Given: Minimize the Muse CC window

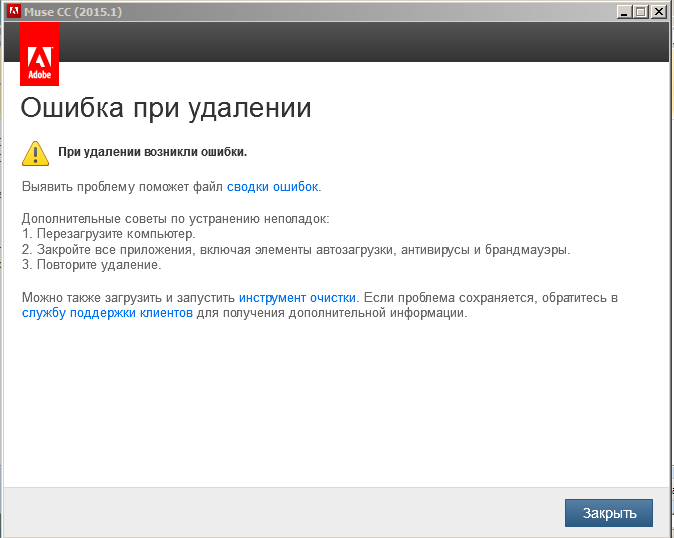Looking at the screenshot, I should [624, 12].
